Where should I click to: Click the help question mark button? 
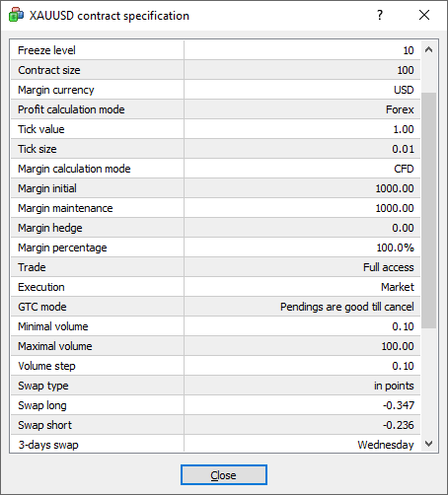tap(380, 15)
